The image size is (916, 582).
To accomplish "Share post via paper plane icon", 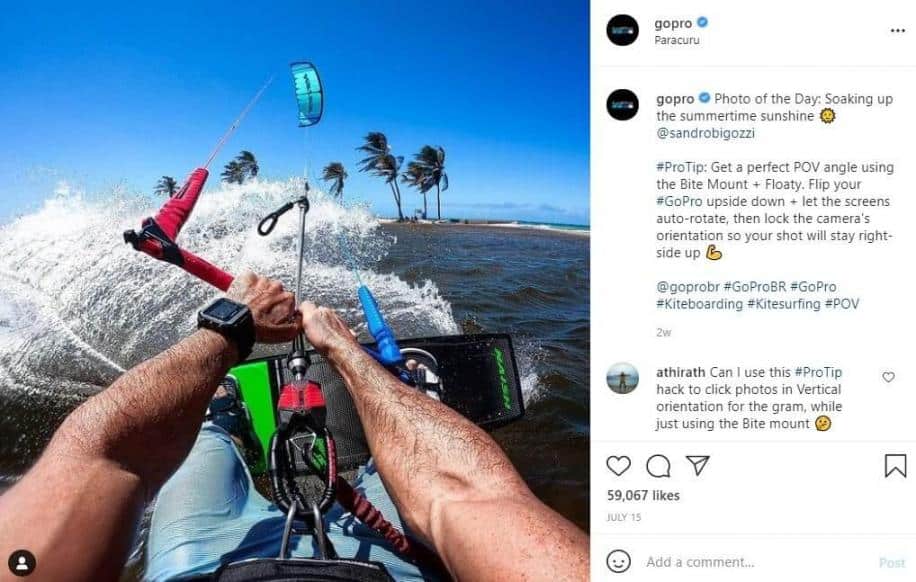I will pyautogui.click(x=698, y=465).
